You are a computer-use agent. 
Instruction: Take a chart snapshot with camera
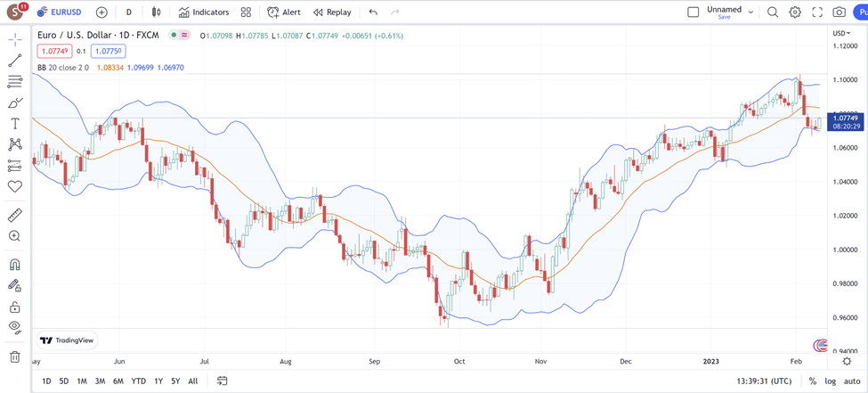coord(840,12)
